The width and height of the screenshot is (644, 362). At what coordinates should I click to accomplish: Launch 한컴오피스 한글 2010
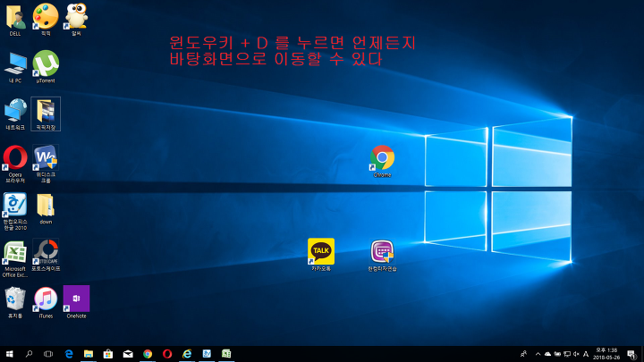(15, 211)
